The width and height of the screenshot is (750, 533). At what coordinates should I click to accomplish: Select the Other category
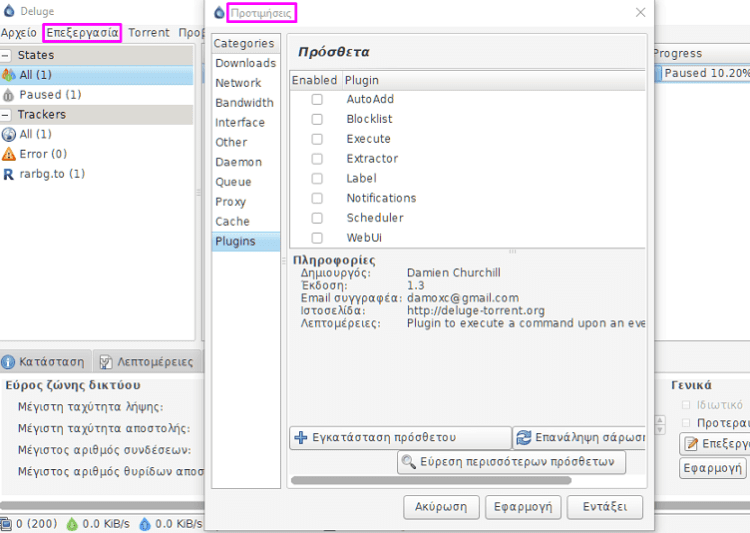(245, 143)
